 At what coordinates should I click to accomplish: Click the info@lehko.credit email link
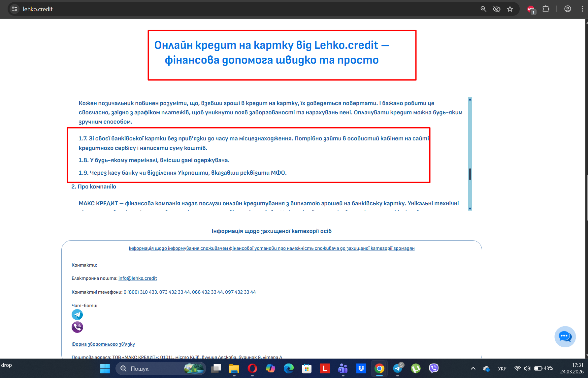tap(138, 278)
